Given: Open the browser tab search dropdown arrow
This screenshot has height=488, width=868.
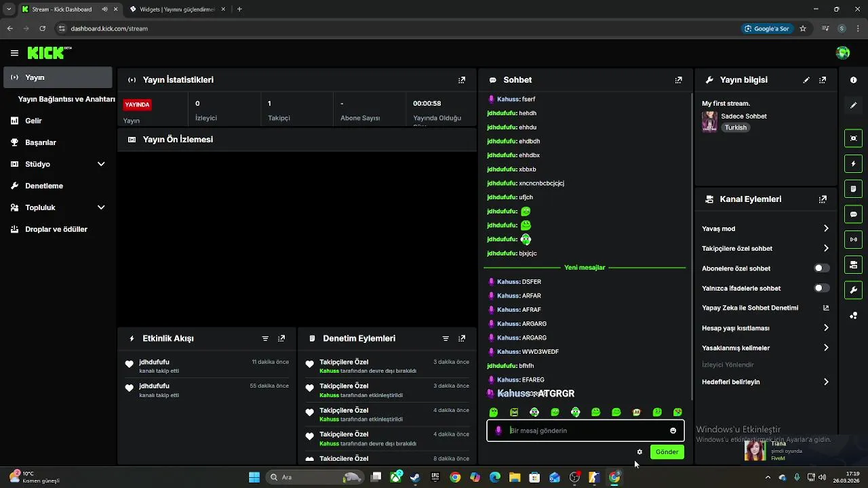Looking at the screenshot, I should [9, 9].
